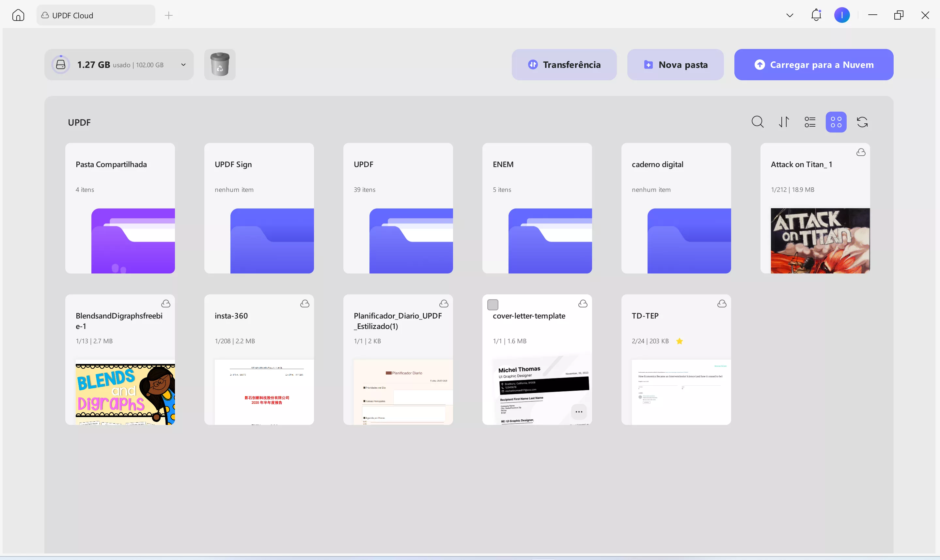Viewport: 940px width, 560px height.
Task: Open the notifications bell
Action: pyautogui.click(x=816, y=15)
